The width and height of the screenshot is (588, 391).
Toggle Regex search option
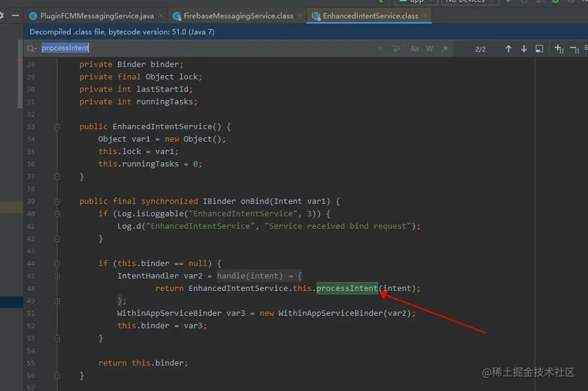[x=445, y=49]
